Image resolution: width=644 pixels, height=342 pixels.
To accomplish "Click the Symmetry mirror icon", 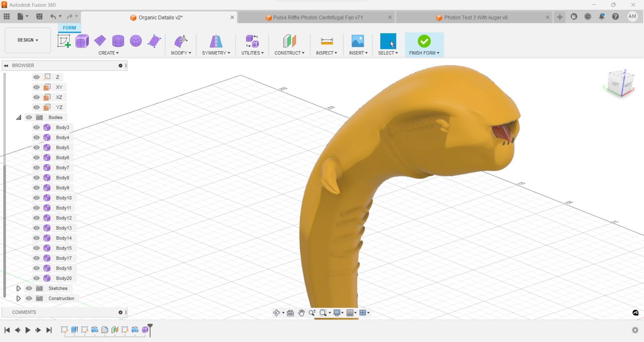I will pos(216,41).
